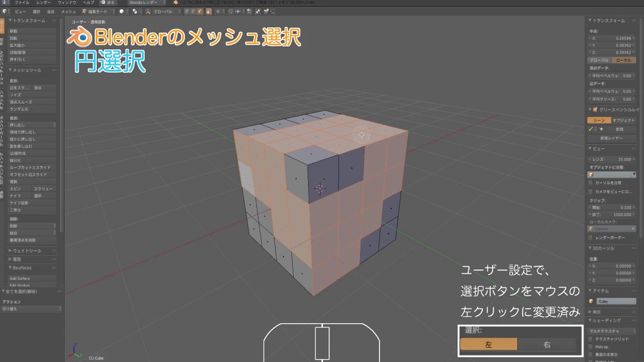Viewport: 644px width, 362px height.
Task: Click the 細分化 button
Action: pyautogui.click(x=33, y=160)
